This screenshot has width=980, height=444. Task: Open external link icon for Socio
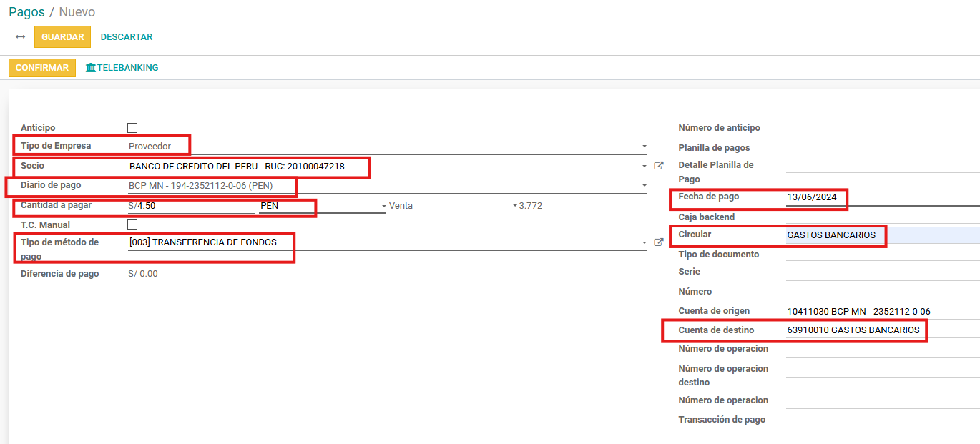[659, 166]
